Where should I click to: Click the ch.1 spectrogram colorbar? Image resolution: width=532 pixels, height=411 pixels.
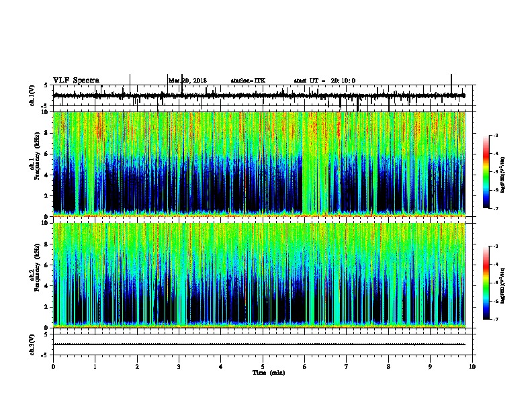pos(486,172)
